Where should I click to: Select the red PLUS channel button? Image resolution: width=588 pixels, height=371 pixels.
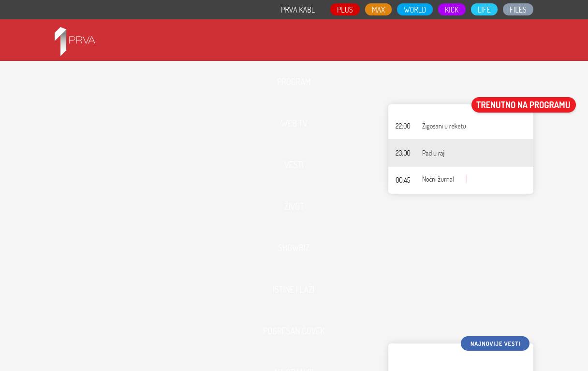coord(345,10)
